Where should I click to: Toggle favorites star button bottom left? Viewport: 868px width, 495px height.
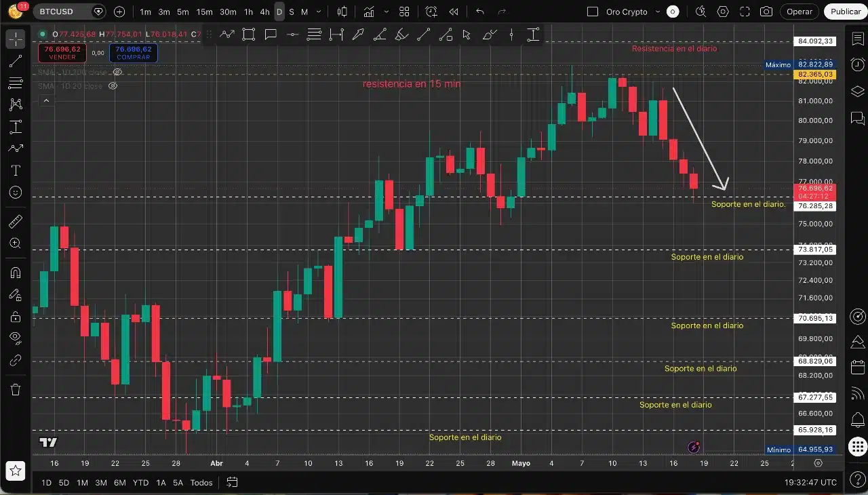[x=16, y=470]
